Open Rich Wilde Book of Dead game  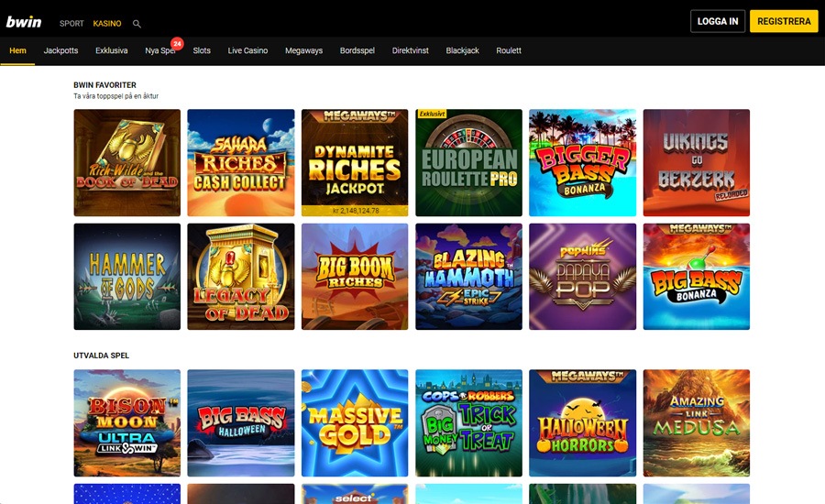coord(126,162)
